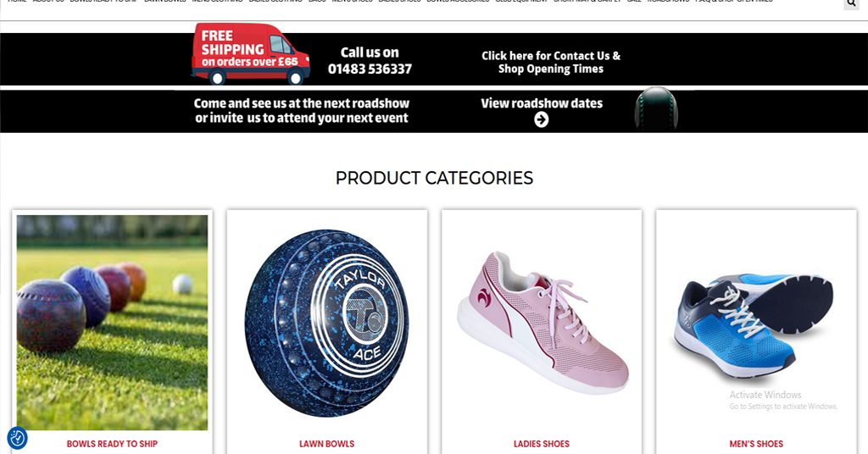Open the Ladies Shoes category link
The height and width of the screenshot is (454, 868).
click(x=542, y=444)
